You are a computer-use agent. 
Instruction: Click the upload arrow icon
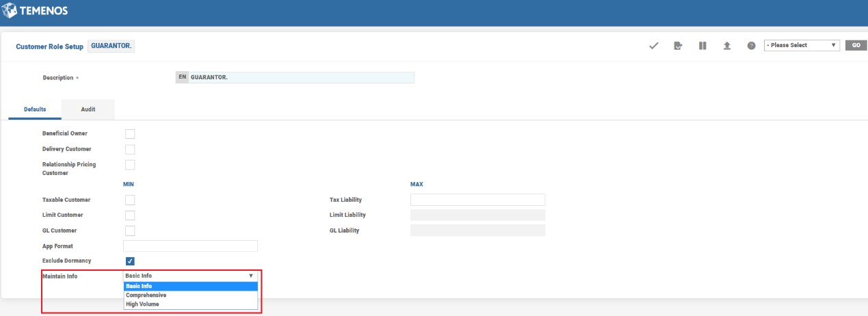pos(727,46)
